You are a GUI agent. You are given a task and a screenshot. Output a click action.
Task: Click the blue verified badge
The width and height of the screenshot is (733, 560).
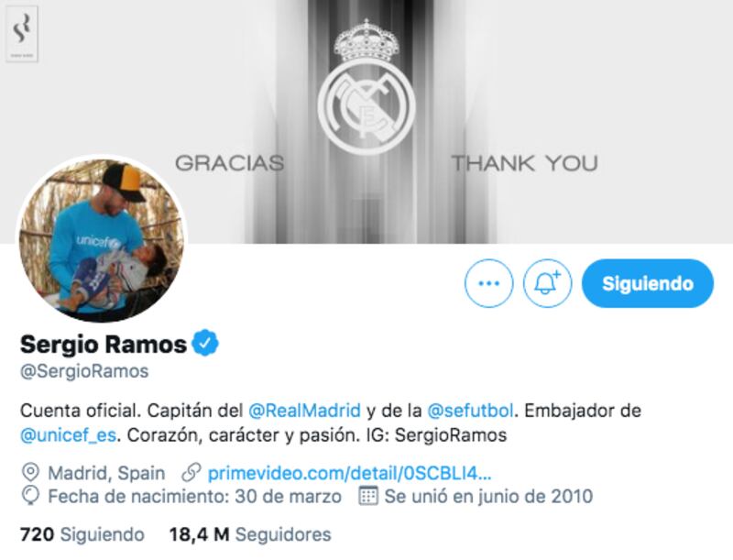(x=205, y=344)
